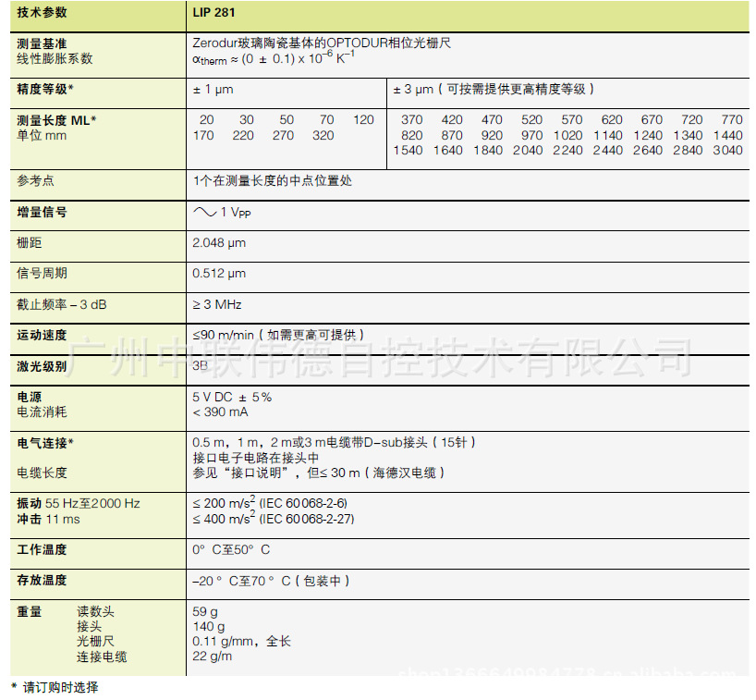The width and height of the screenshot is (756, 700).
Task: Select the αtherm expansion coefficient formula
Action: [x=274, y=58]
